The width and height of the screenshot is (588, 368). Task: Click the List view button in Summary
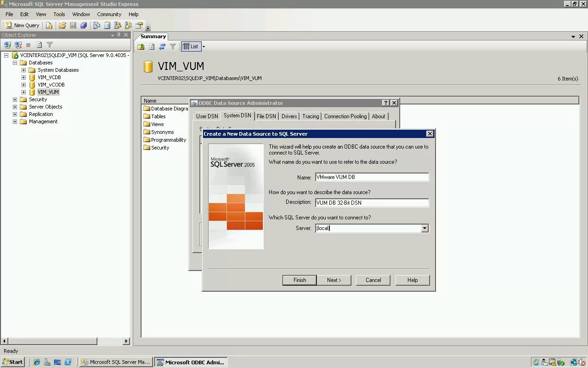[191, 46]
